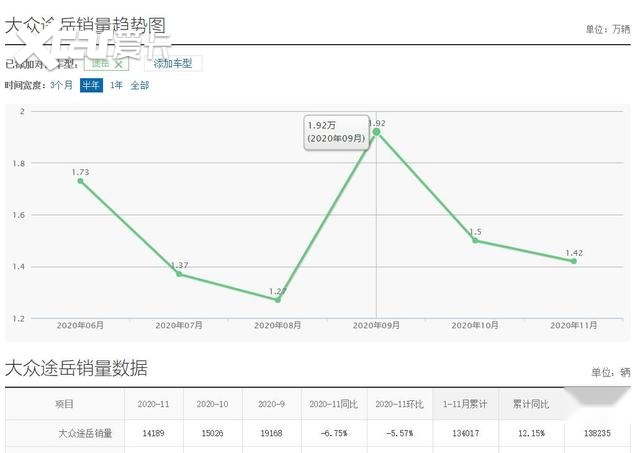Remove the 途岳 model tag via its X
Image resolution: width=640 pixels, height=453 pixels.
[119, 64]
